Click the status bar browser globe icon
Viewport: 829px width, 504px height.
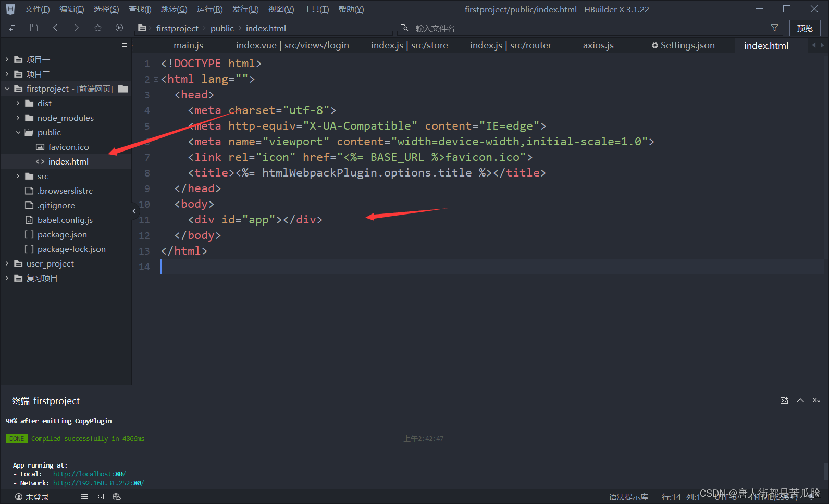tap(117, 497)
